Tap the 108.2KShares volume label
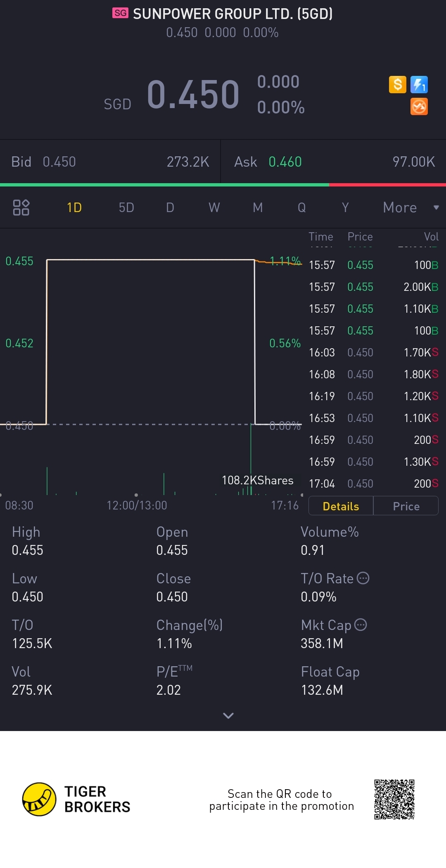 pos(258,480)
